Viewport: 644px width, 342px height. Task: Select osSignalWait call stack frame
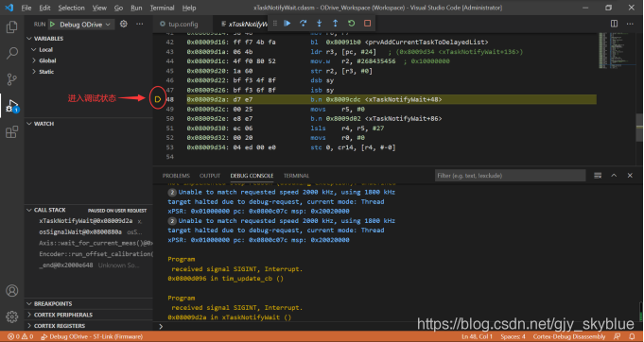pos(89,232)
